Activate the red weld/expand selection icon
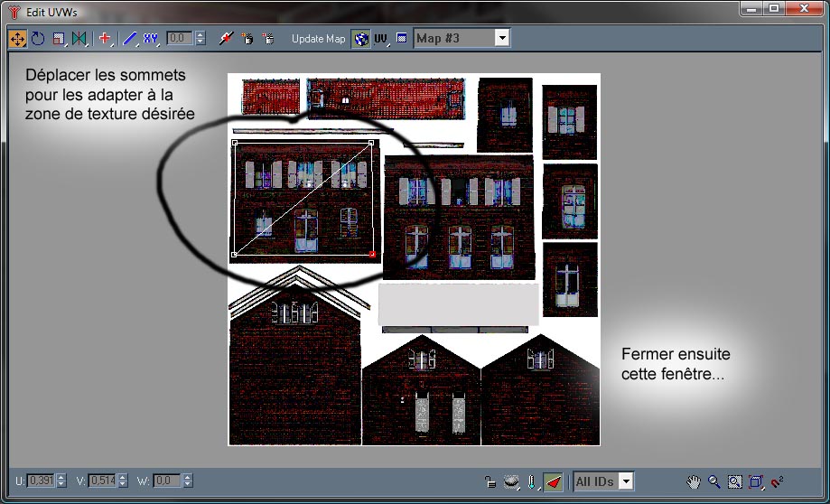This screenshot has width=830, height=504. [105, 39]
